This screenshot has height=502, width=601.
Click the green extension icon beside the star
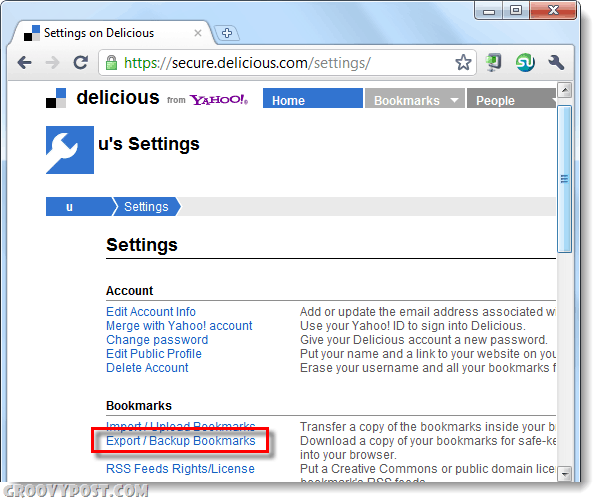[x=494, y=62]
